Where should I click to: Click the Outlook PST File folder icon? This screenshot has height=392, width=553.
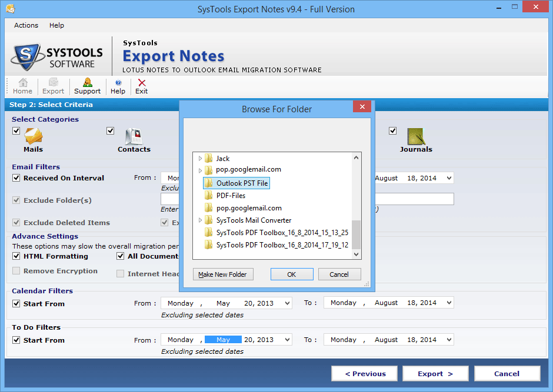[x=208, y=183]
